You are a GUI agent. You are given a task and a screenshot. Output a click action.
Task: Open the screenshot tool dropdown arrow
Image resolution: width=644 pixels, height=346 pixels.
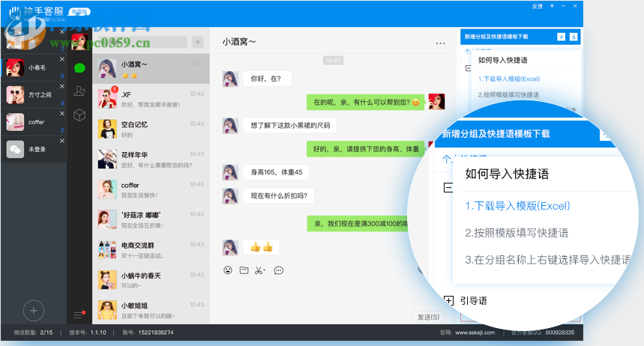(x=265, y=270)
